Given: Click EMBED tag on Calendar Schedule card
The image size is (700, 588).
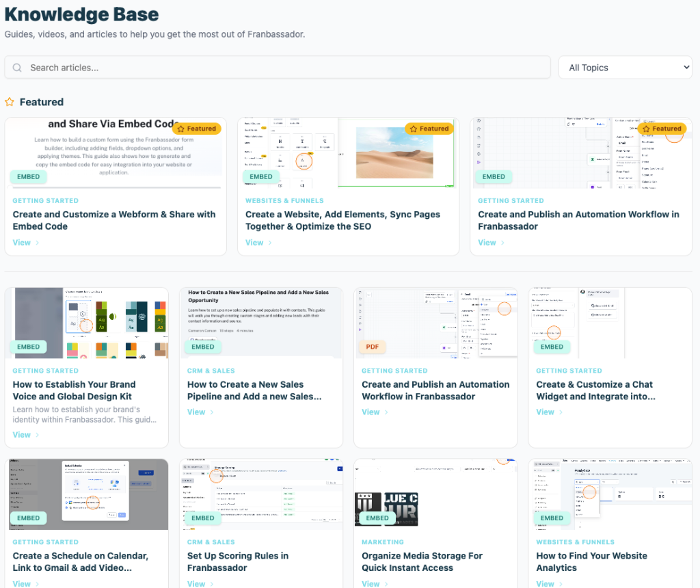Looking at the screenshot, I should tap(28, 518).
